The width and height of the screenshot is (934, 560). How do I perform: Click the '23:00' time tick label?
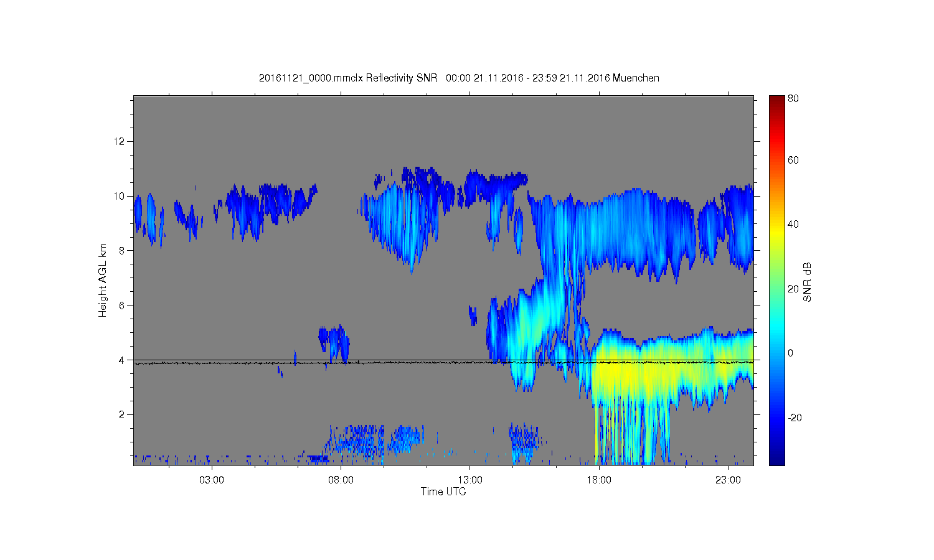(x=728, y=480)
